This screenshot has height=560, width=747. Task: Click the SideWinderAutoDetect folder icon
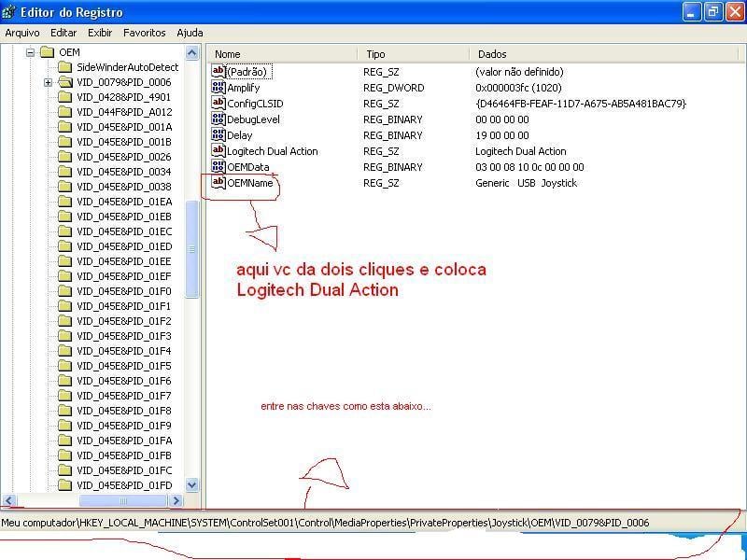(64, 67)
